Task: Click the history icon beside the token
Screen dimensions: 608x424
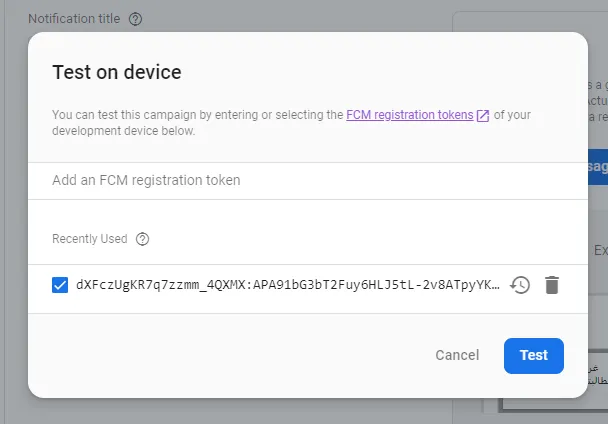Action: click(520, 285)
